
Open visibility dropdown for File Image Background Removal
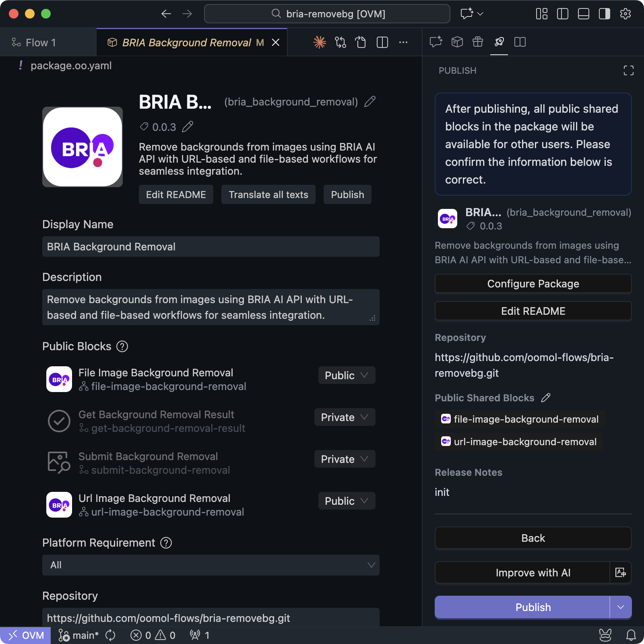coord(347,376)
